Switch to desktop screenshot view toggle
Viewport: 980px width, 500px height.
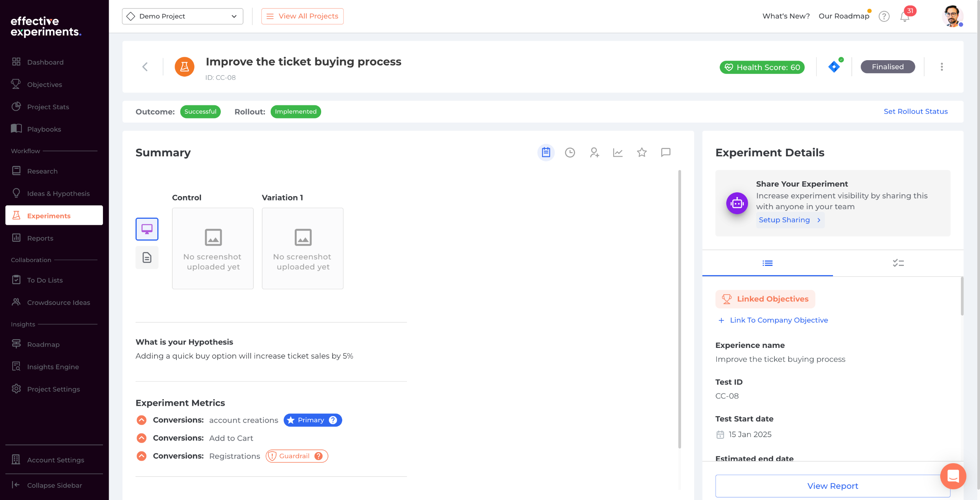coord(147,229)
